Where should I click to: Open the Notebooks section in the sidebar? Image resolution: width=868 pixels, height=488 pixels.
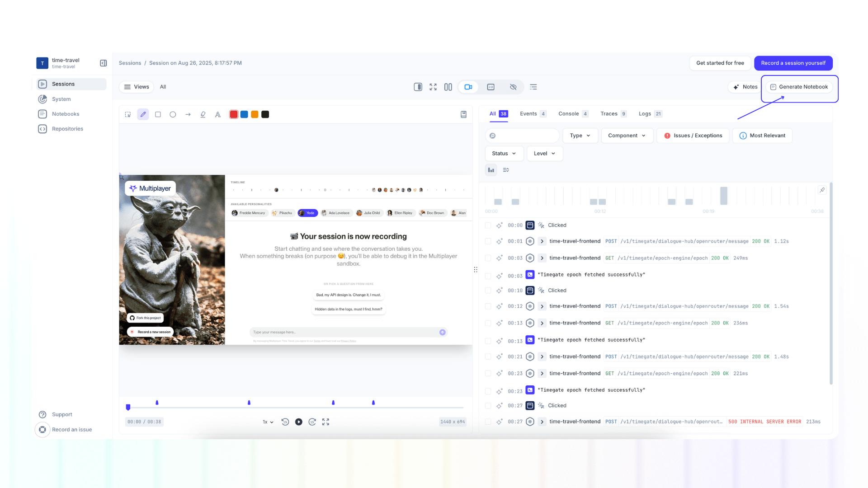coord(65,114)
